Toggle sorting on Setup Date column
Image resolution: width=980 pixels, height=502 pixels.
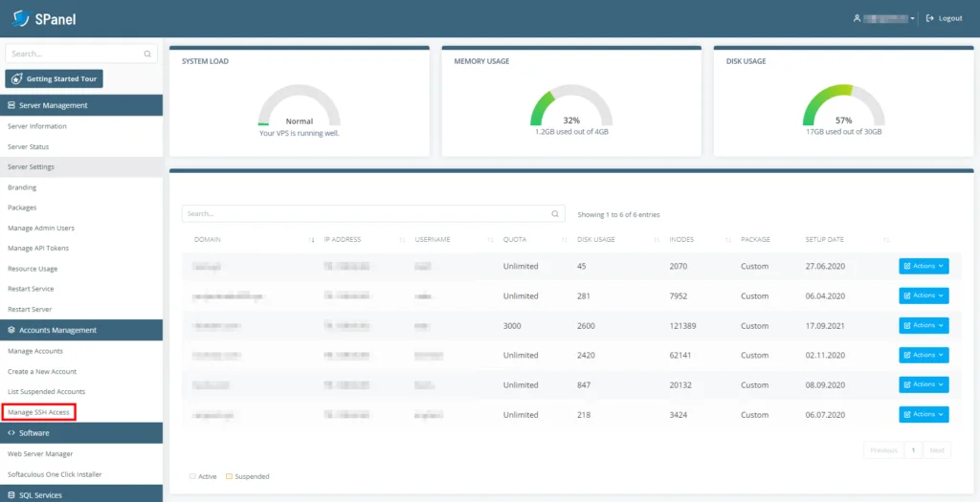point(886,240)
